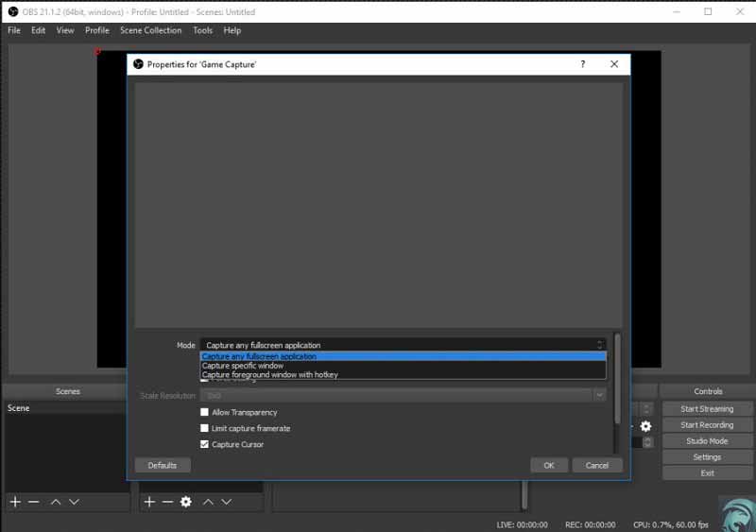Expand the Scale Resolution dropdown arrow

[599, 396]
